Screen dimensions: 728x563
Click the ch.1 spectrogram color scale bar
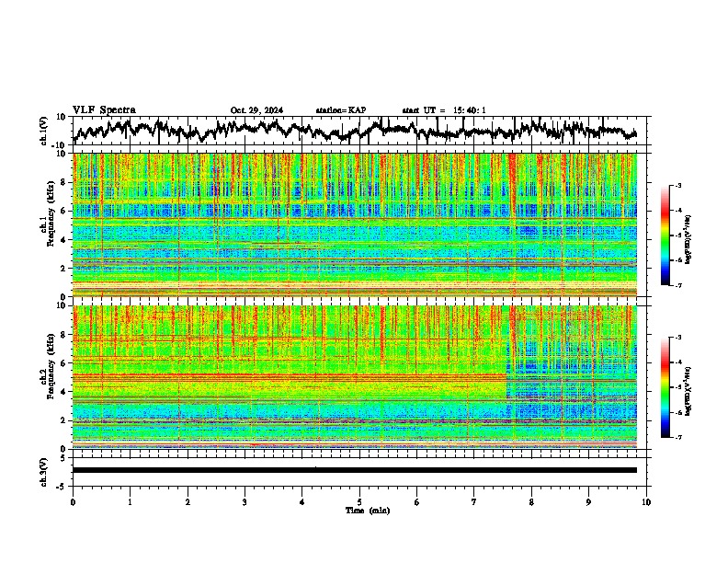pos(665,236)
